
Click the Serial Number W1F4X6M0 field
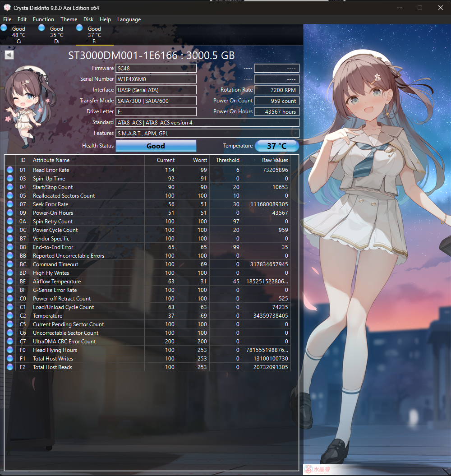click(156, 79)
